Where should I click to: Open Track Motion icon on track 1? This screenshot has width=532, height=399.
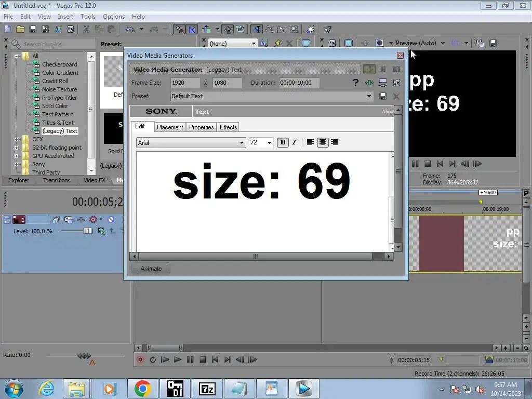pos(68,220)
